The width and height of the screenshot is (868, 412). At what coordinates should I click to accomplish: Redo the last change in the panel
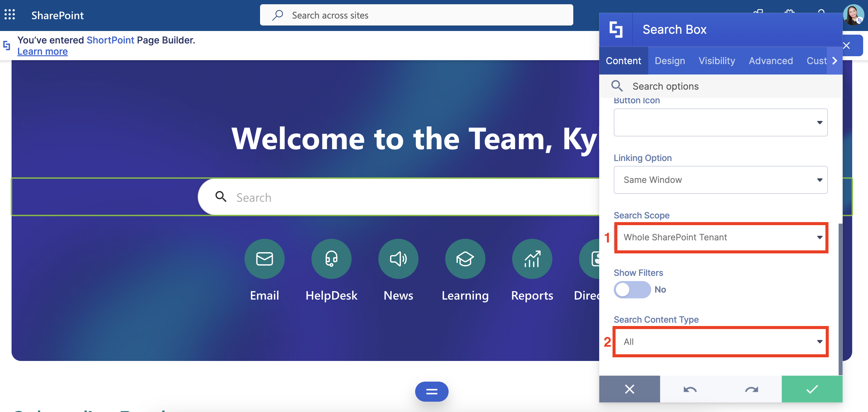point(751,389)
